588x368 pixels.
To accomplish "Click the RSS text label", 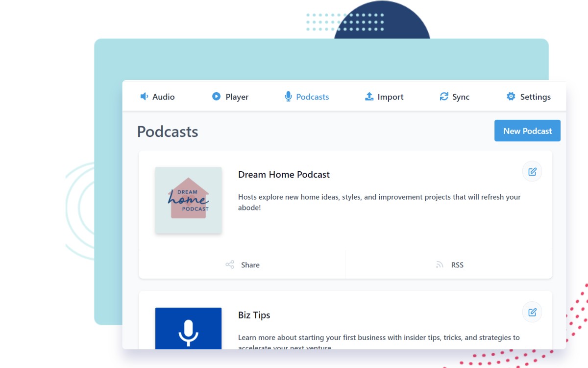I will (457, 265).
